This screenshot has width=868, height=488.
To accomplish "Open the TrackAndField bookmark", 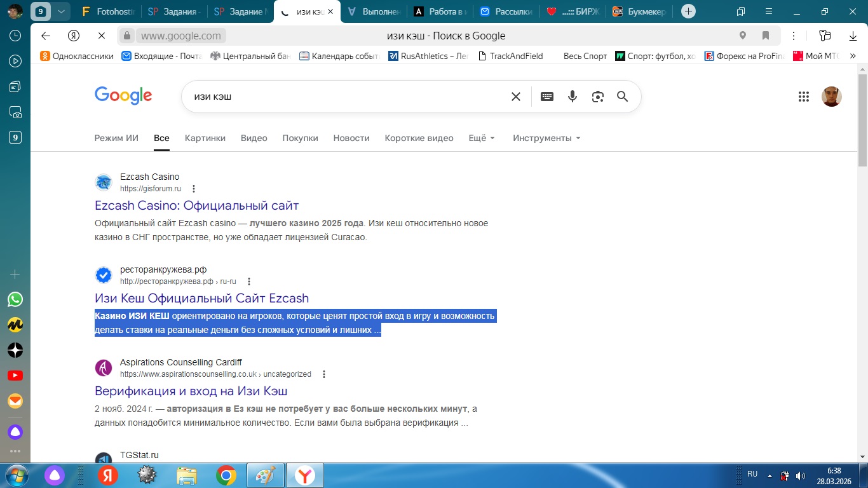I will pyautogui.click(x=510, y=56).
